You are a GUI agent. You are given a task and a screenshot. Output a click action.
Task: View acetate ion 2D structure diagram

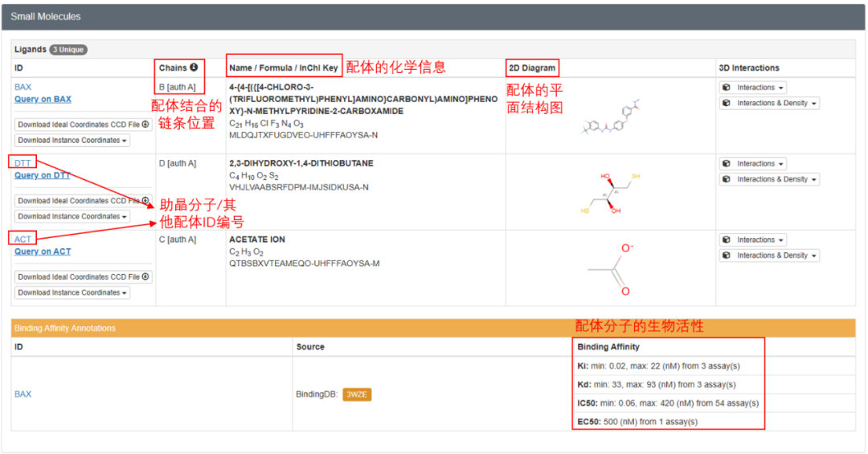611,269
